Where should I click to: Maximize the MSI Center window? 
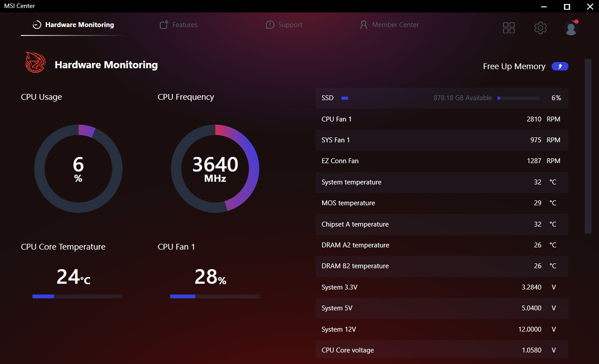567,6
